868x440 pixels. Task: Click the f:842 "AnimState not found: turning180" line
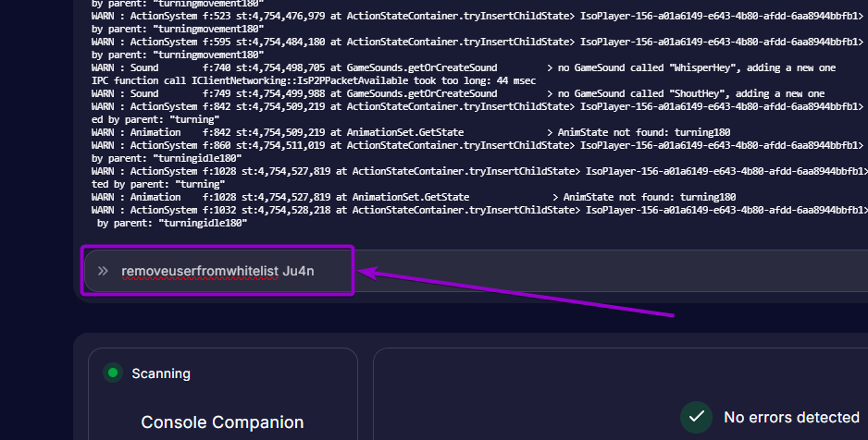coord(411,133)
